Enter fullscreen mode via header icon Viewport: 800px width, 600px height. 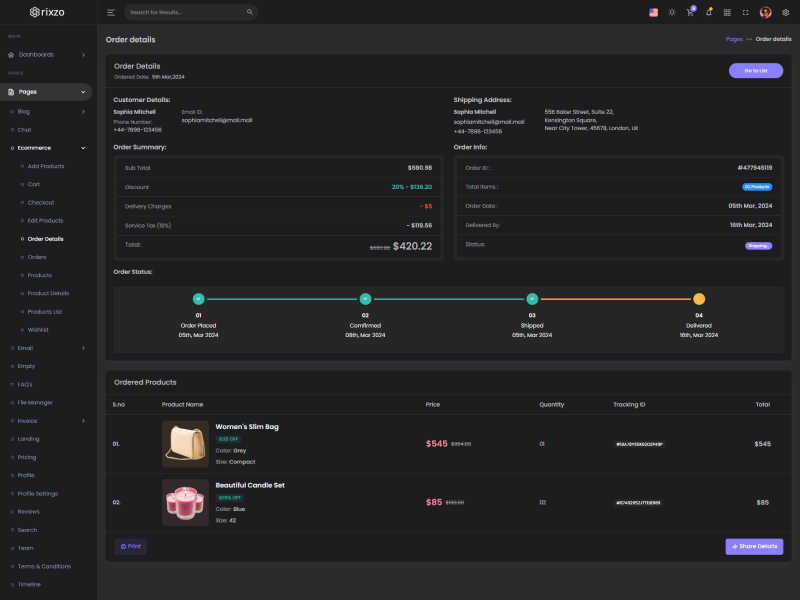(x=745, y=12)
